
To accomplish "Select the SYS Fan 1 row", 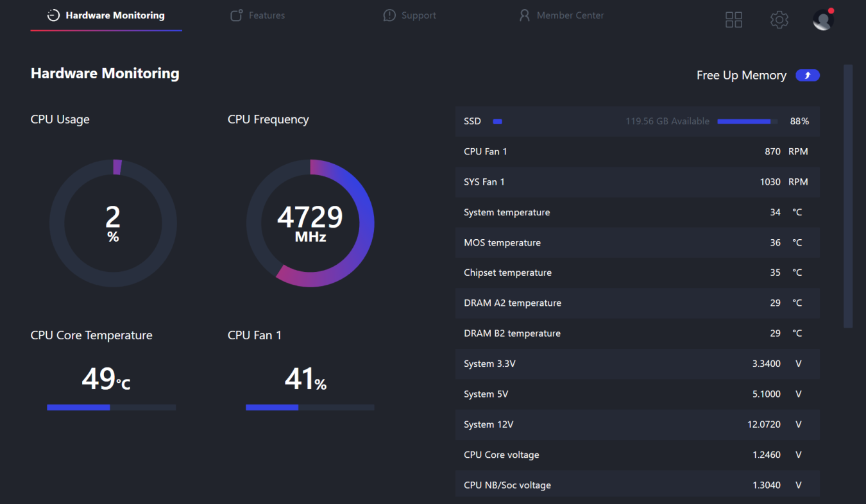I will tap(637, 182).
